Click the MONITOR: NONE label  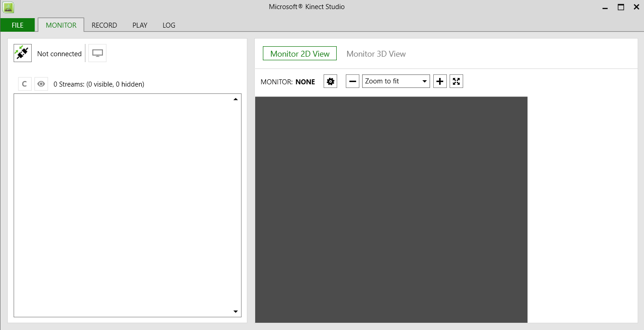coord(288,82)
